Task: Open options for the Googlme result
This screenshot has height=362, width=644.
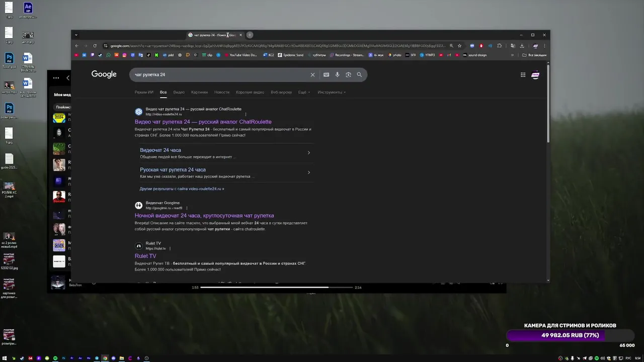Action: 187,208
